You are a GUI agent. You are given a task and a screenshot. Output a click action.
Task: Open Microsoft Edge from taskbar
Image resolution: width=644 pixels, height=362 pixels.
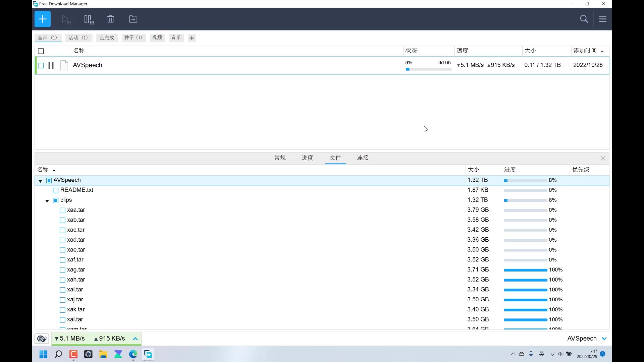coord(133,354)
